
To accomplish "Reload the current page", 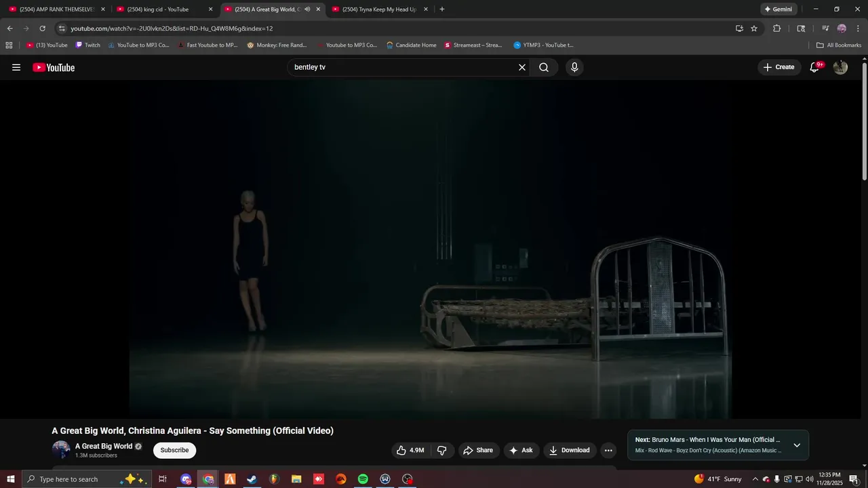I will 42,28.
